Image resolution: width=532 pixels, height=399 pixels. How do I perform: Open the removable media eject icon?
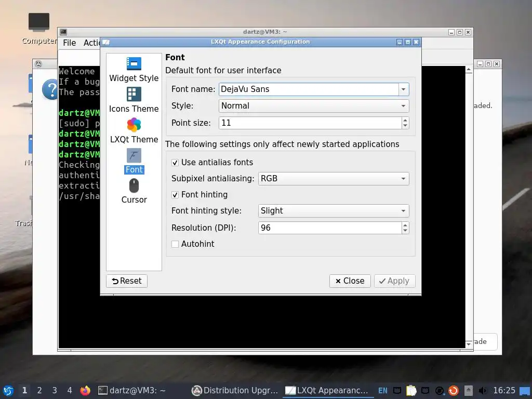468,391
